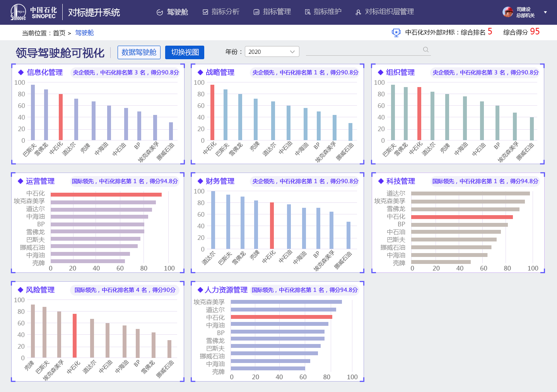Click the 人力资源管理 ranking summary badge
The image size is (557, 392).
[305, 290]
